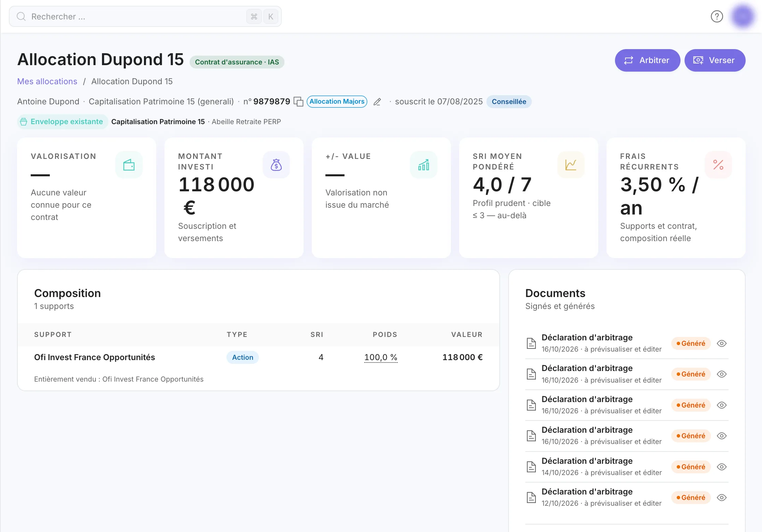
Task: Click the Conseillée badge
Action: pos(509,102)
